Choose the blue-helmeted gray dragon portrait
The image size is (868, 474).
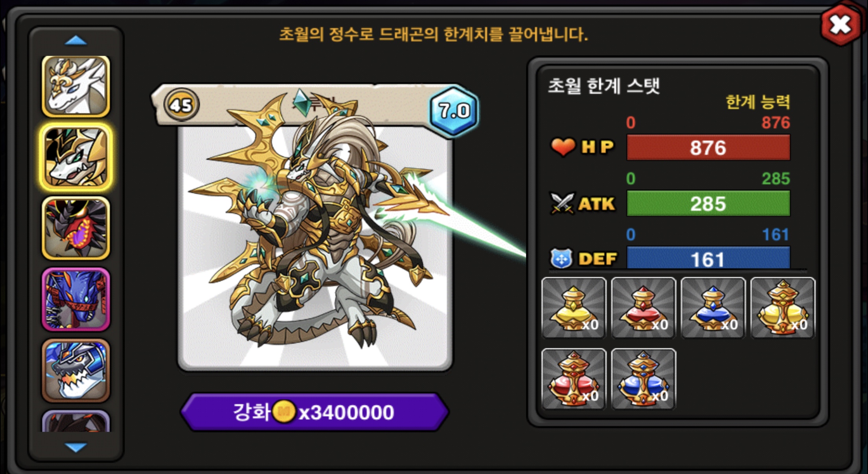[x=76, y=370]
